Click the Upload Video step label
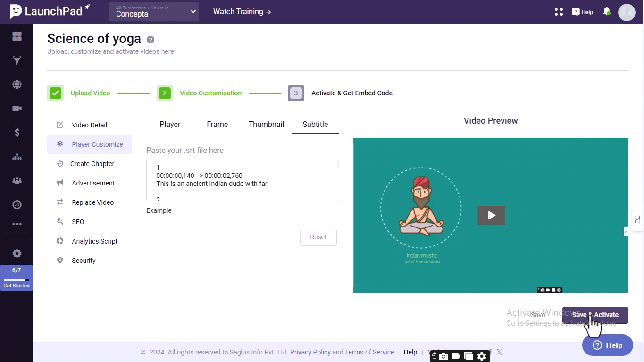644x362 pixels. [x=91, y=93]
